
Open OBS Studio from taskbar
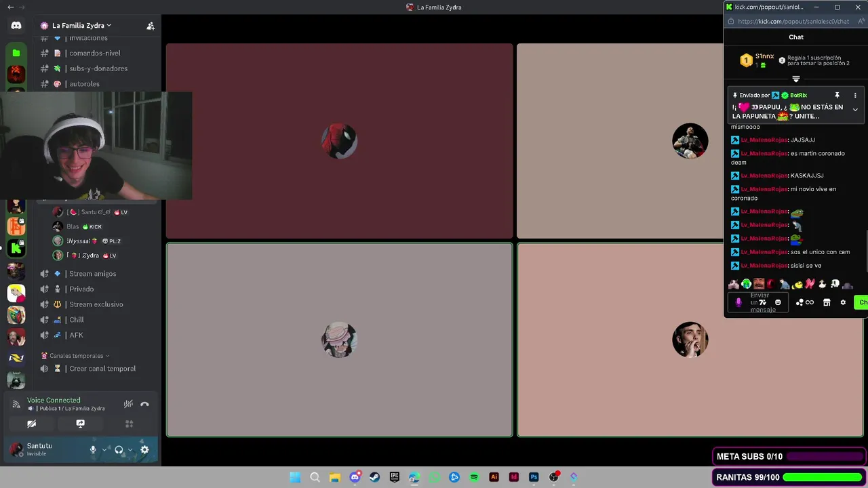(x=554, y=477)
